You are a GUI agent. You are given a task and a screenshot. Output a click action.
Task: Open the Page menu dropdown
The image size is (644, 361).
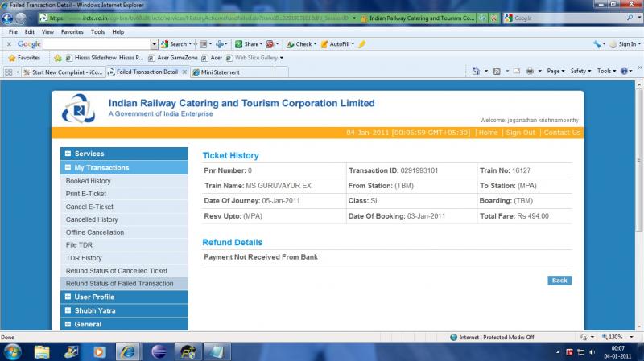pyautogui.click(x=555, y=71)
